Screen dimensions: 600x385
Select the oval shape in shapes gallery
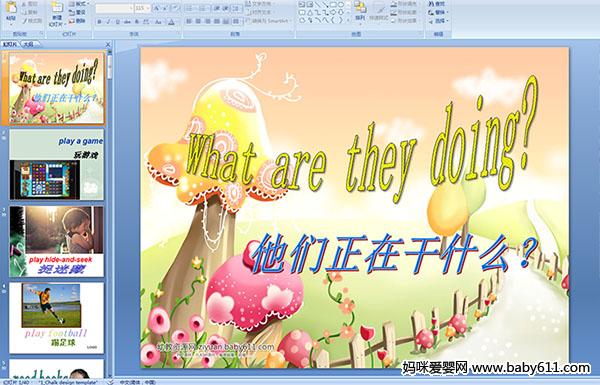tap(341, 5)
